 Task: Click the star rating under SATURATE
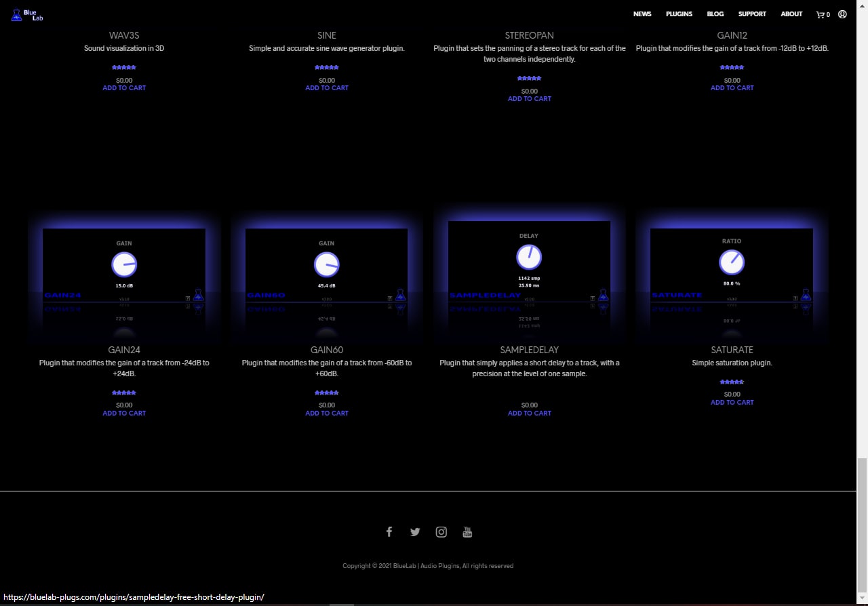click(x=732, y=382)
